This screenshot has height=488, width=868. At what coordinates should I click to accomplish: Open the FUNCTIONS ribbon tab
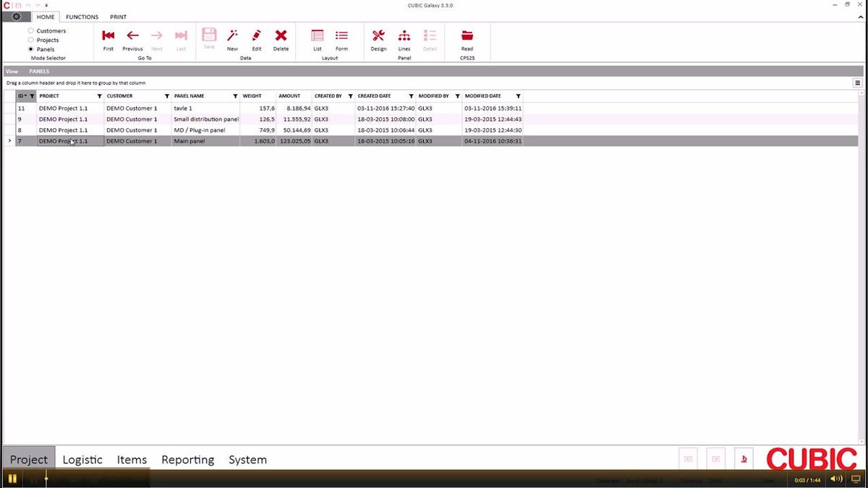click(x=82, y=17)
